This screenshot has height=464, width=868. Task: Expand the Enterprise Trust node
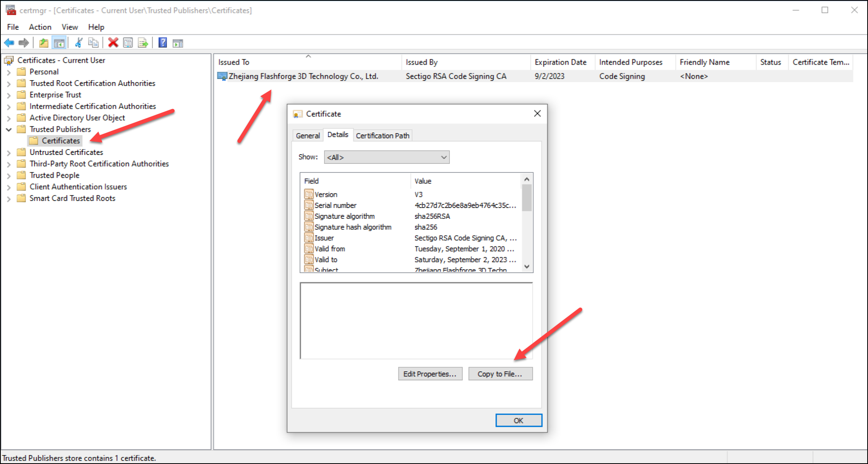pos(9,95)
